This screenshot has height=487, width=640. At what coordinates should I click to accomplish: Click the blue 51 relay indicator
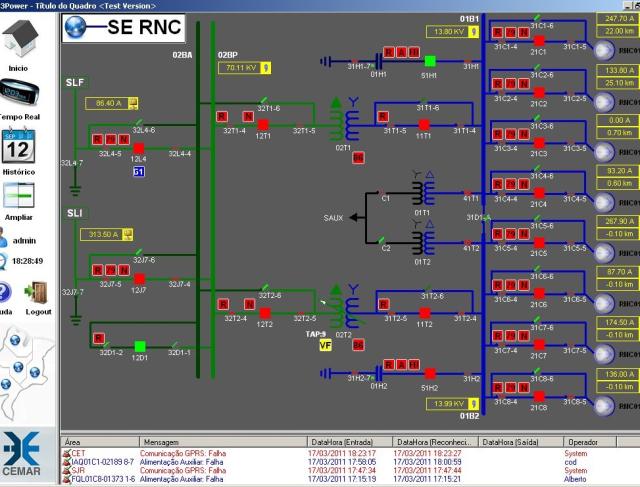pyautogui.click(x=139, y=172)
